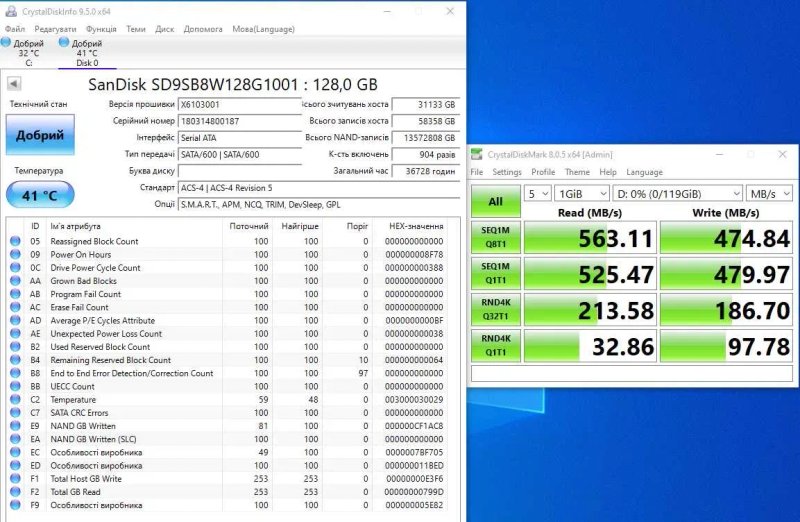Click the HEX-значення column header
Image resolution: width=800 pixels, height=522 pixels.
[416, 226]
